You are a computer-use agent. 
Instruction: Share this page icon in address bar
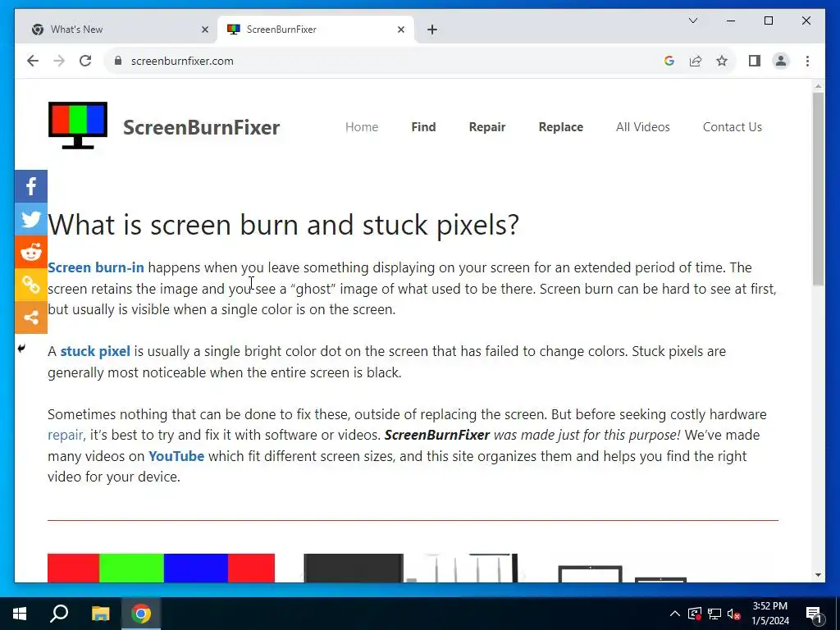point(696,61)
